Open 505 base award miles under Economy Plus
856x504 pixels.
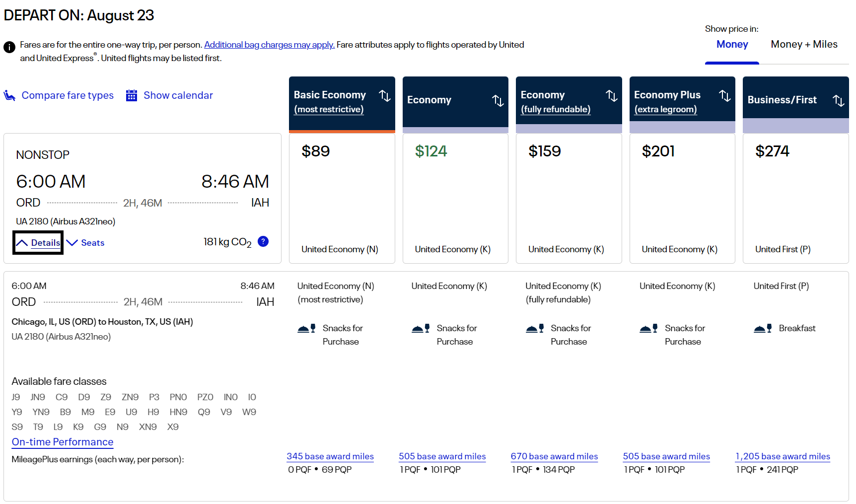point(666,456)
